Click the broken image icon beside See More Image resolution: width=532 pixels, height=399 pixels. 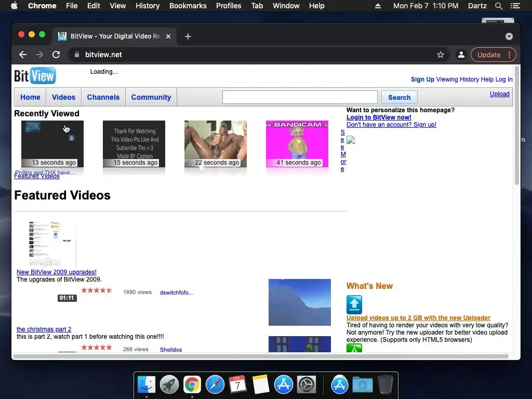point(351,140)
